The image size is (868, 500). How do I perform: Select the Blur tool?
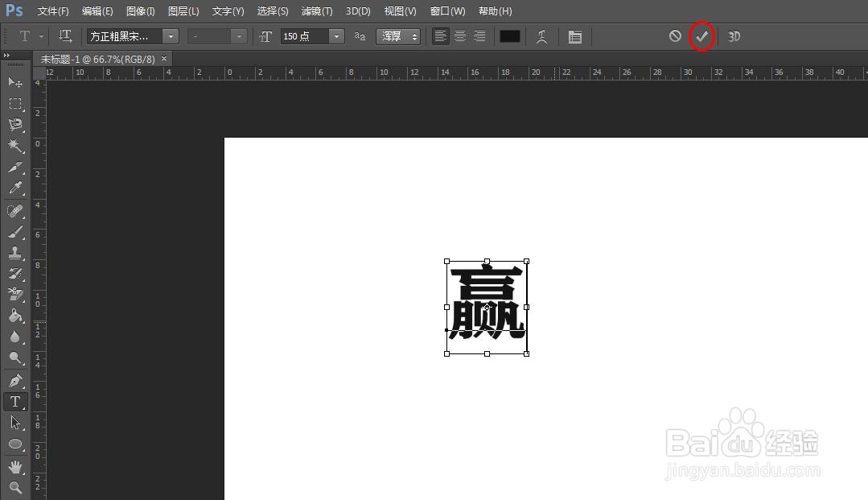point(15,337)
